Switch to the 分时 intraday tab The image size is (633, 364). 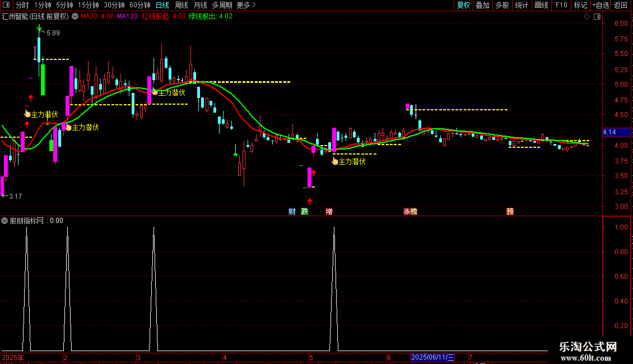(22, 5)
